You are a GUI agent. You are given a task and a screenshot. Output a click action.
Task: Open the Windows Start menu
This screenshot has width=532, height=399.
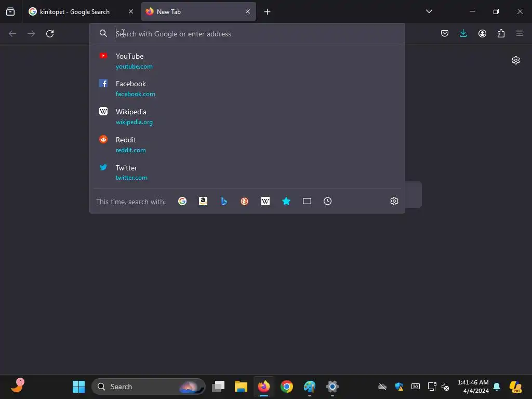click(79, 387)
